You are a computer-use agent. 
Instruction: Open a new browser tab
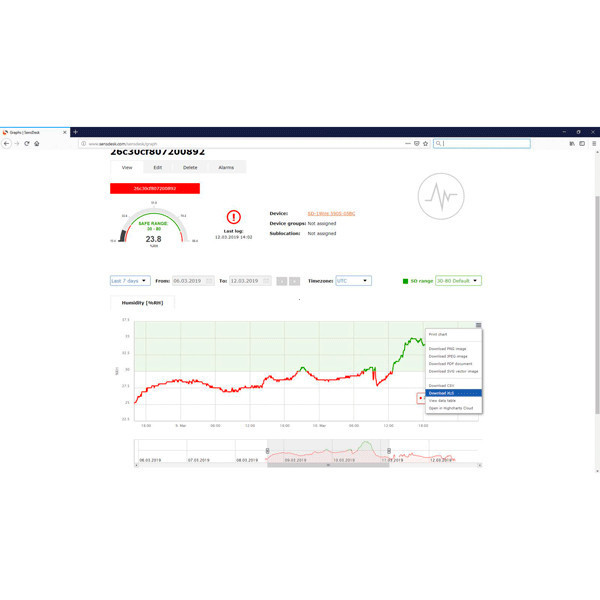pos(74,132)
